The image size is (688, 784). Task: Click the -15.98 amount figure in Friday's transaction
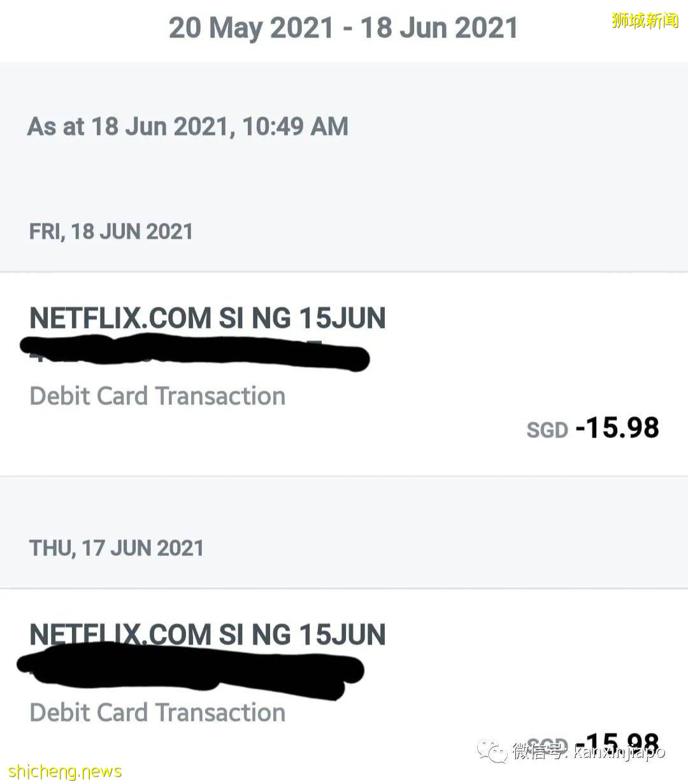[617, 428]
